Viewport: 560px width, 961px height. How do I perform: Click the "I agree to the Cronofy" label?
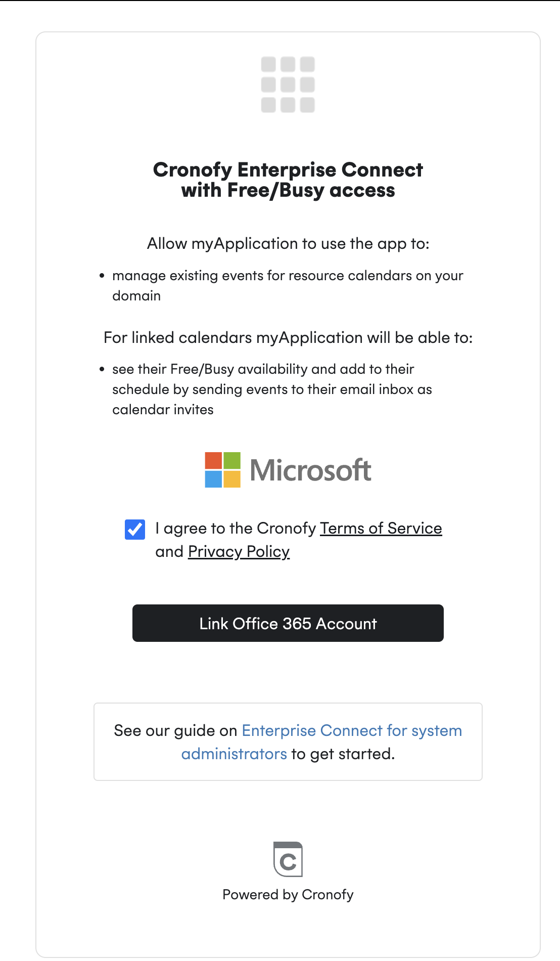tap(236, 528)
